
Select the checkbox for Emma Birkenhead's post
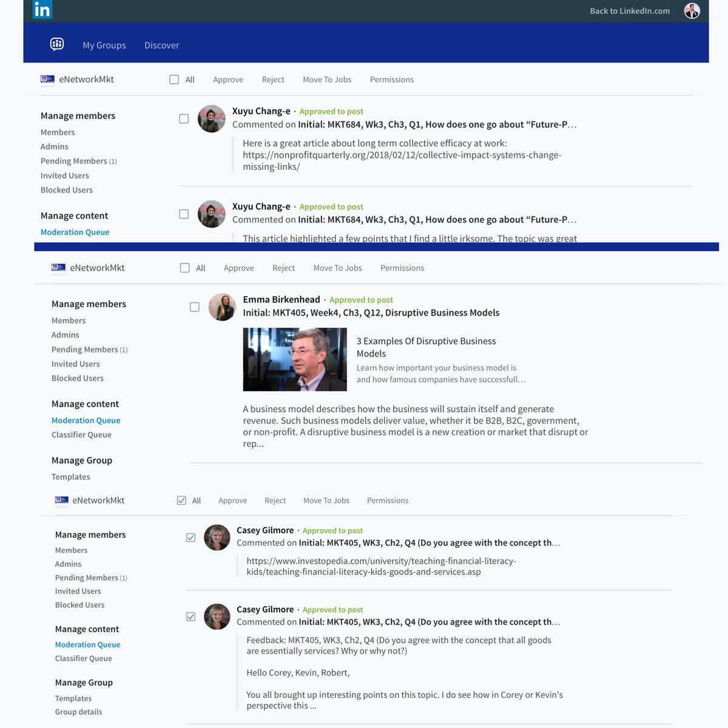click(195, 307)
